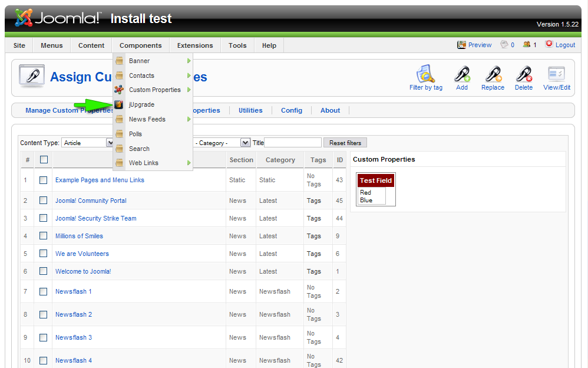Check the Joomla! Community Portal row

44,200
